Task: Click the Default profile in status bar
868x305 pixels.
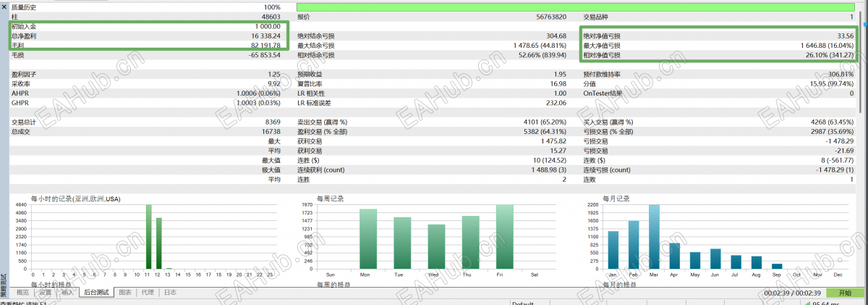Action: pos(524,303)
